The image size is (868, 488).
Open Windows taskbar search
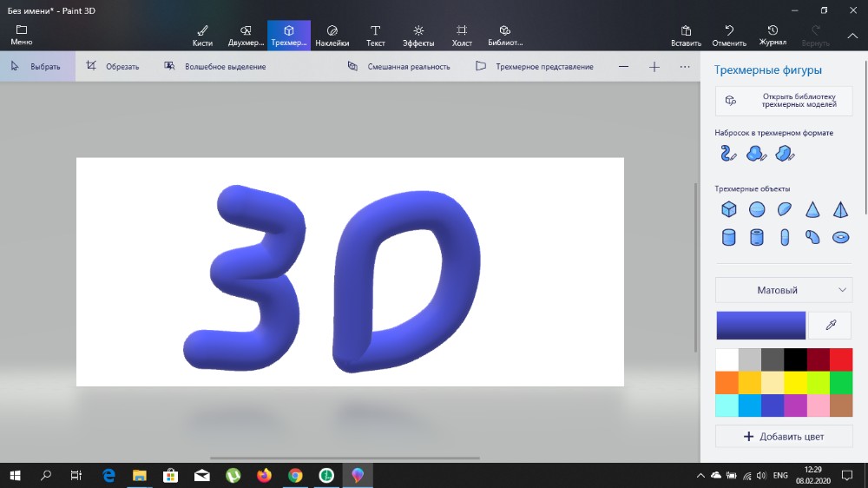tap(46, 475)
